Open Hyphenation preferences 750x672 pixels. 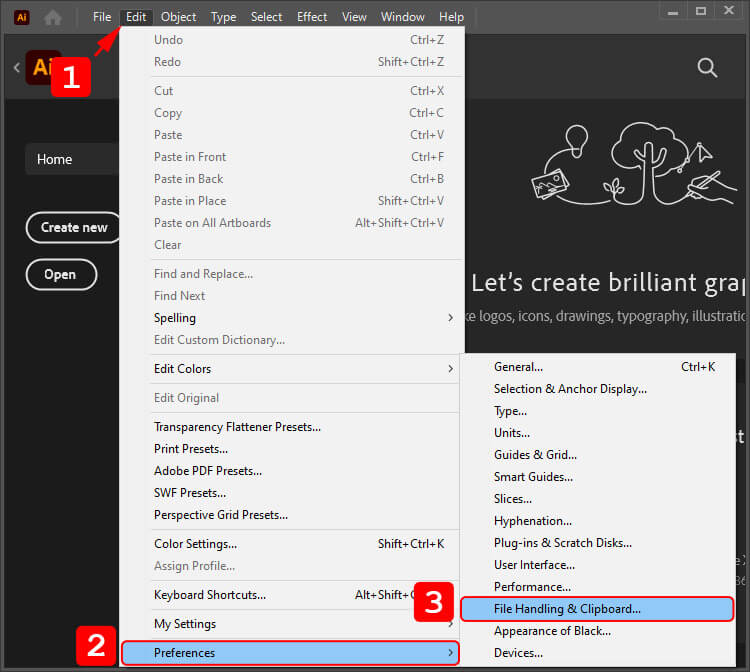597,521
